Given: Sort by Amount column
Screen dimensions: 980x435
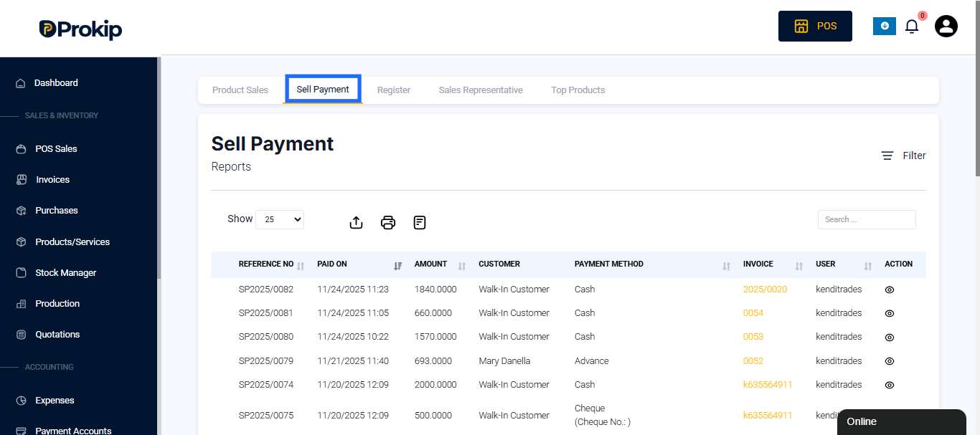Looking at the screenshot, I should click(x=440, y=264).
